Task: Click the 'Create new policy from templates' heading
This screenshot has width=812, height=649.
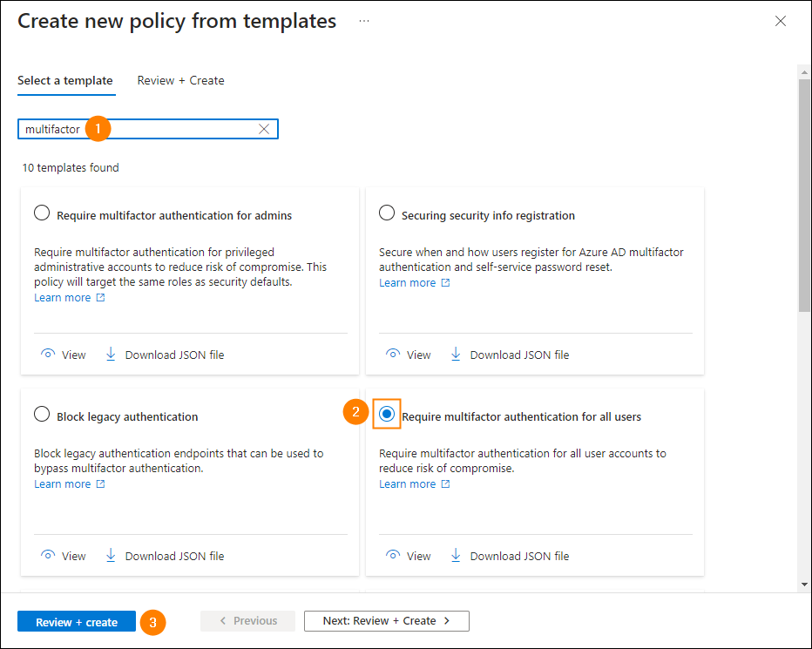Action: click(x=177, y=21)
